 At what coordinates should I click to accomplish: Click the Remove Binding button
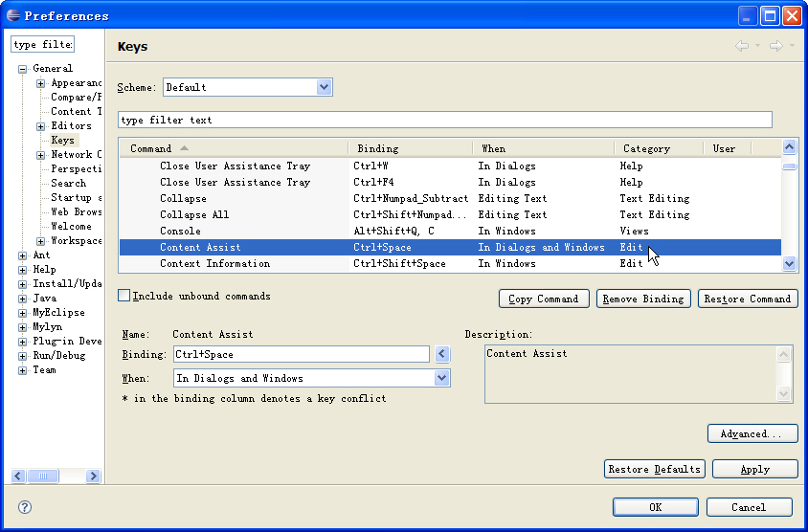643,299
